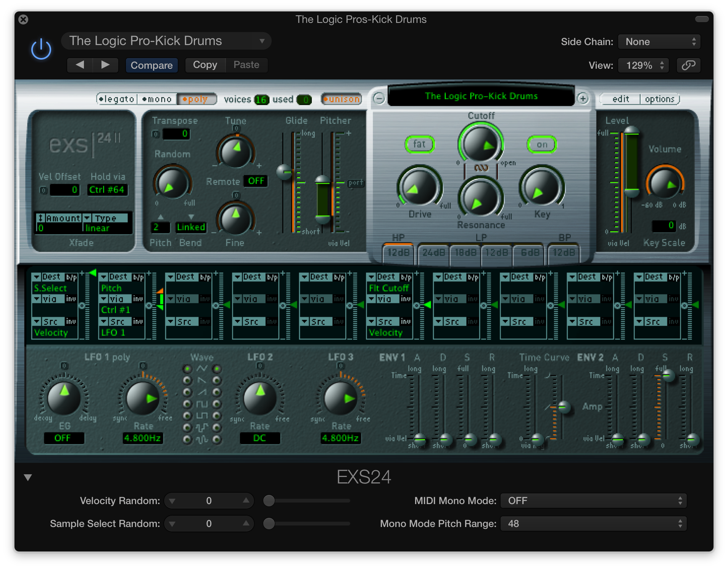Open the options menu
The image size is (728, 569).
(x=660, y=99)
